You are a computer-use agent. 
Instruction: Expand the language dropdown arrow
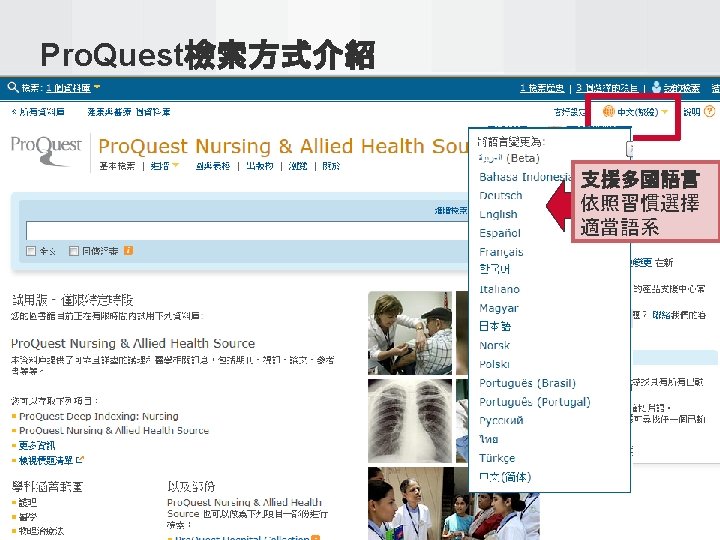tap(664, 112)
